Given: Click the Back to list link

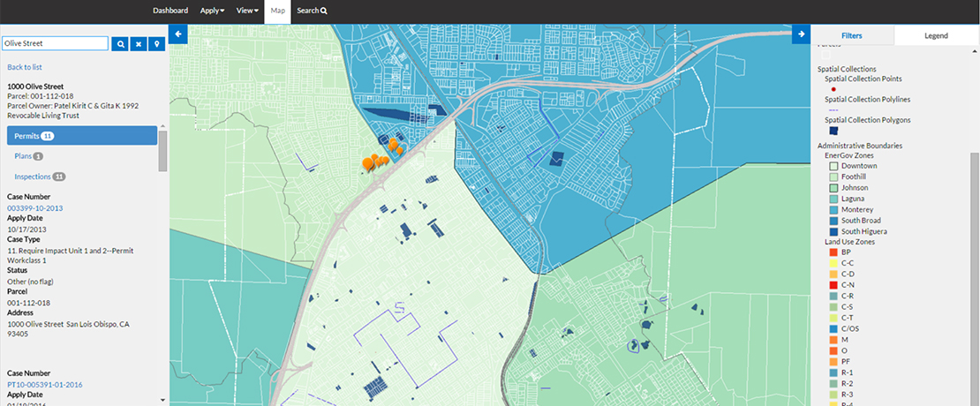Looking at the screenshot, I should pos(25,67).
